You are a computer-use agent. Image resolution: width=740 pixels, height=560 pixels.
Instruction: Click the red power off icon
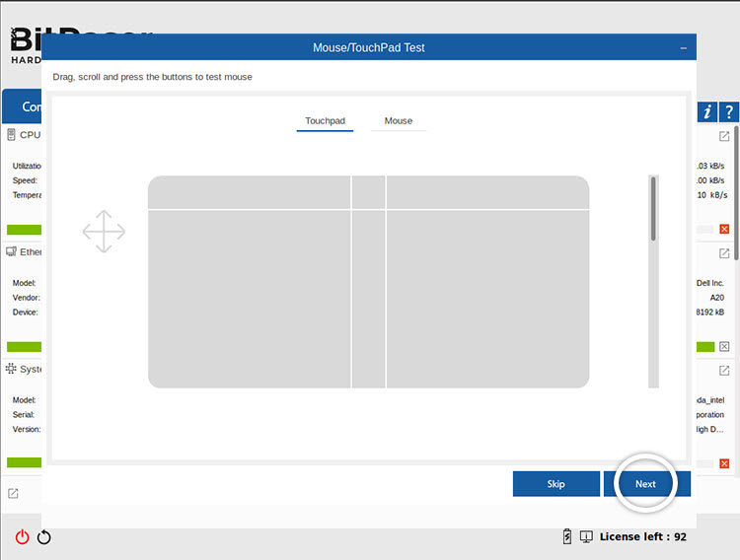[22, 537]
